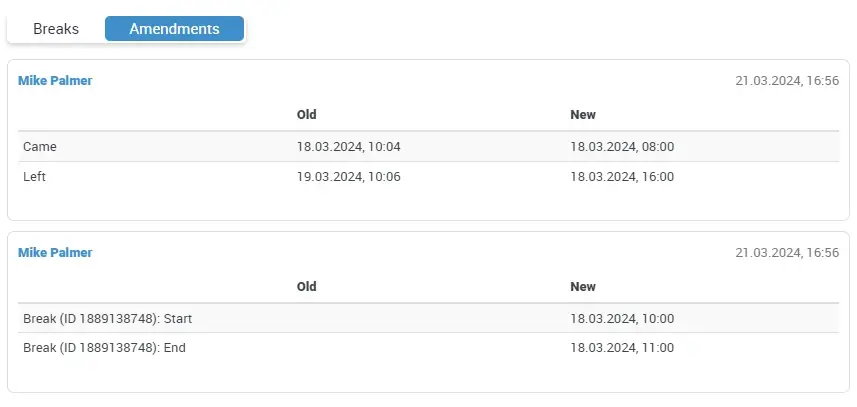Screen dimensions: 857x407
Task: Select the Break (ID 1889138748): Start row
Action: pos(107,319)
